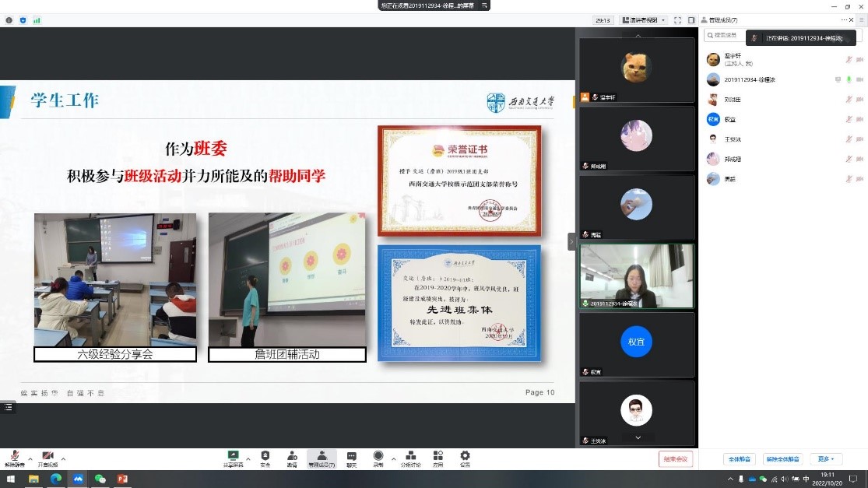Open WeChat from the Windows taskbar
This screenshot has width=868, height=488.
click(x=100, y=479)
